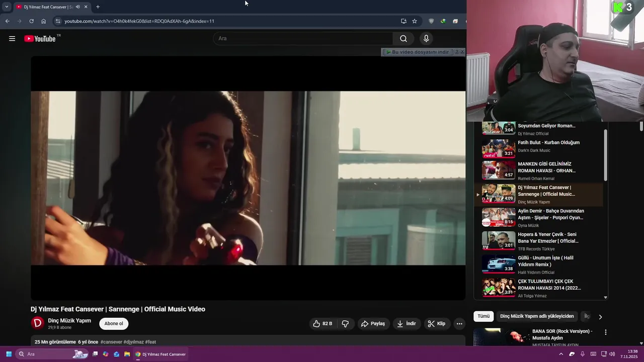The width and height of the screenshot is (644, 362).
Task: Click the #cansever hashtag
Action: tap(111, 342)
